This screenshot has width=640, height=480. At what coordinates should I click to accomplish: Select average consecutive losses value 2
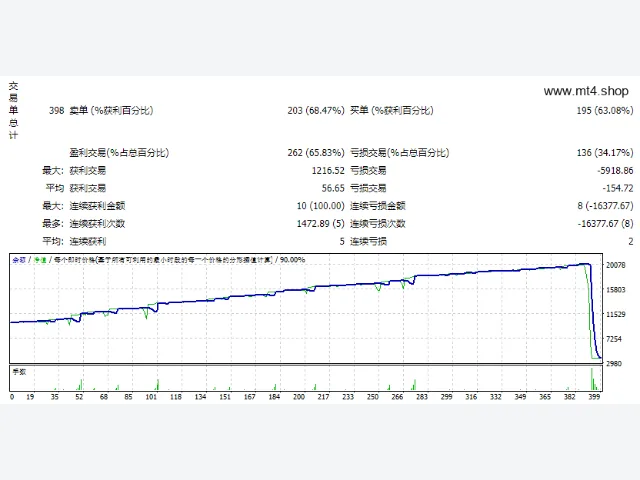[631, 242]
